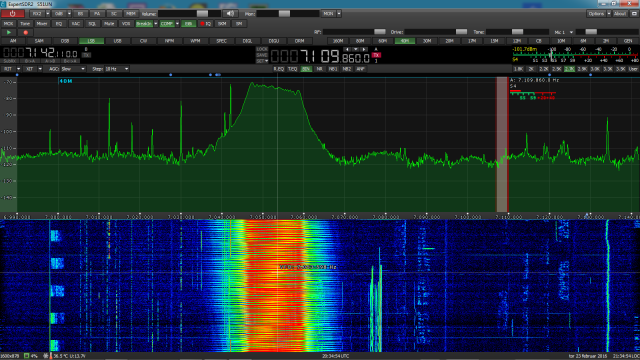Select the 2.7K filter bandwidth
This screenshot has height=360, width=640.
pyautogui.click(x=569, y=69)
